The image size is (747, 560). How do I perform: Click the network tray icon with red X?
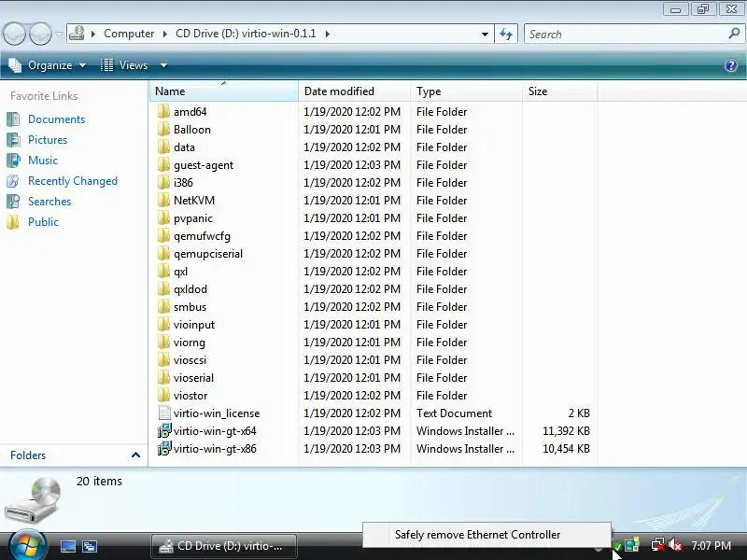coord(658,545)
